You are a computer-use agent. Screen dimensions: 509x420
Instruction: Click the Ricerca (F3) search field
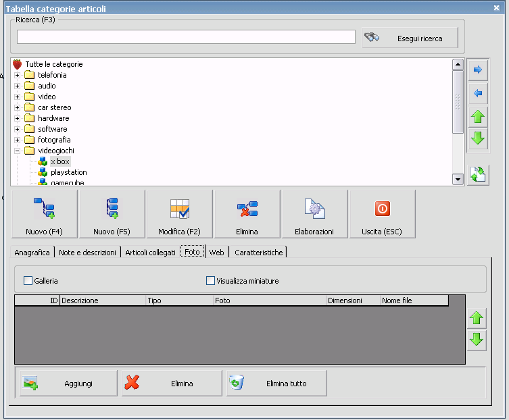pyautogui.click(x=186, y=36)
